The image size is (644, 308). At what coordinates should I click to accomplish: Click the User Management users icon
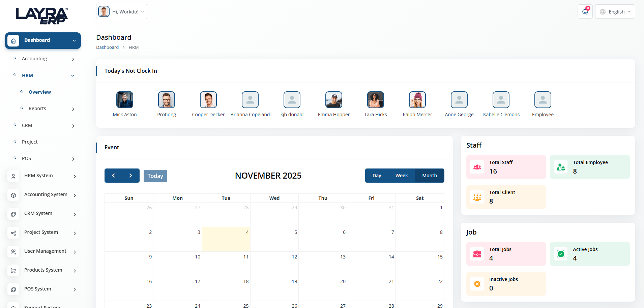(x=13, y=252)
